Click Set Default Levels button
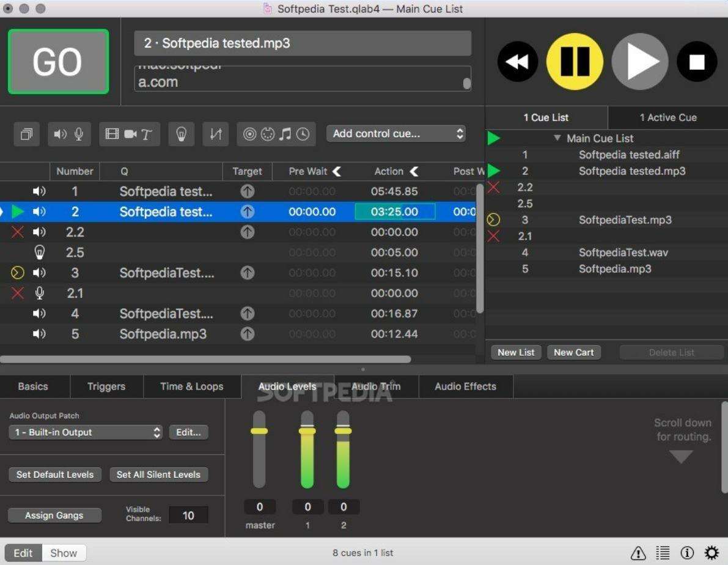 (x=55, y=475)
